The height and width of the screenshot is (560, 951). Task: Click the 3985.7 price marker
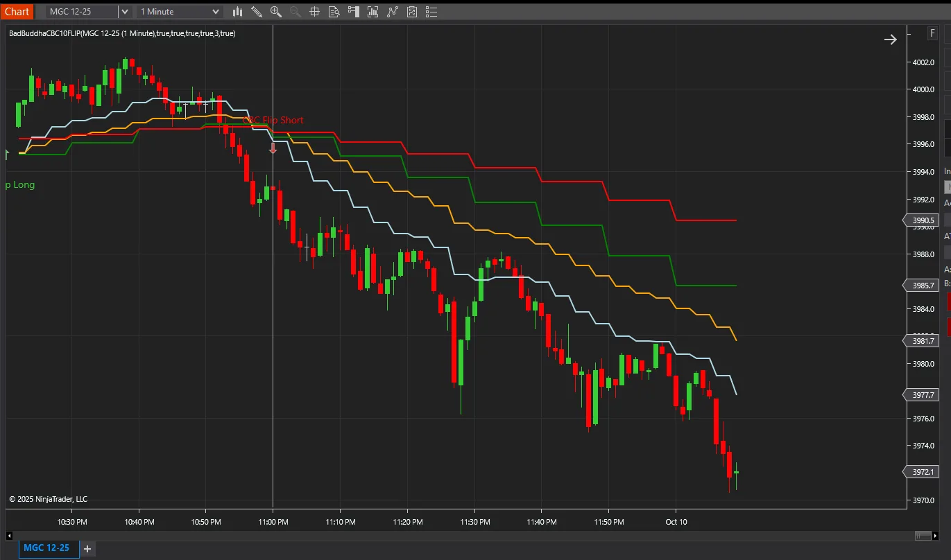(920, 286)
